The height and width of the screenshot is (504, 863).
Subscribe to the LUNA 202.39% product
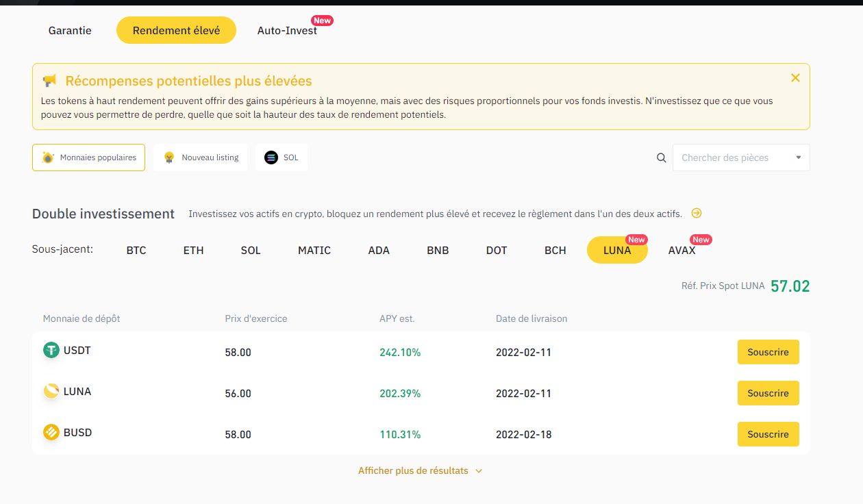pyautogui.click(x=768, y=393)
